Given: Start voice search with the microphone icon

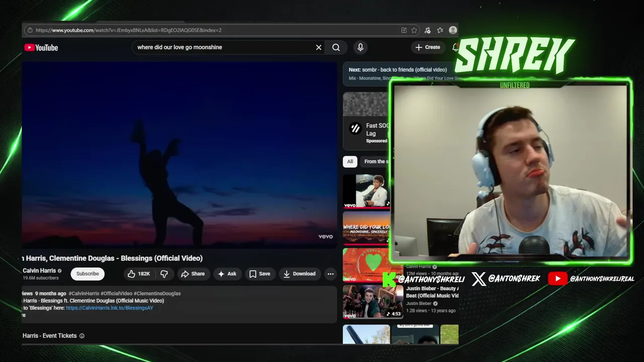Looking at the screenshot, I should pos(360,47).
